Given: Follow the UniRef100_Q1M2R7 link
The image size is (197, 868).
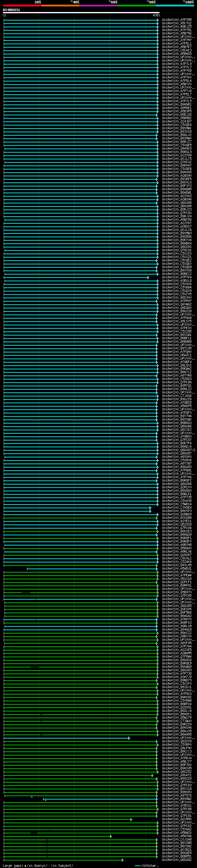Looking at the screenshot, I should click(x=177, y=555).
